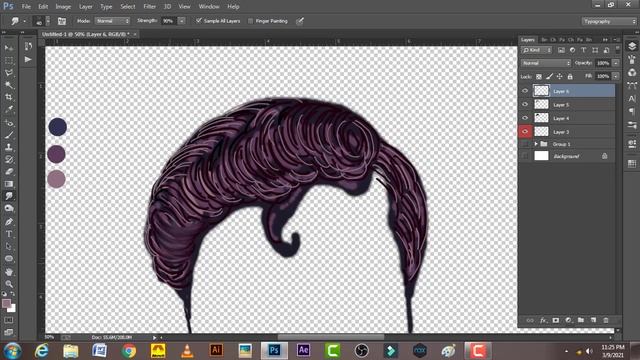Select the Gradient tool

[x=9, y=184]
